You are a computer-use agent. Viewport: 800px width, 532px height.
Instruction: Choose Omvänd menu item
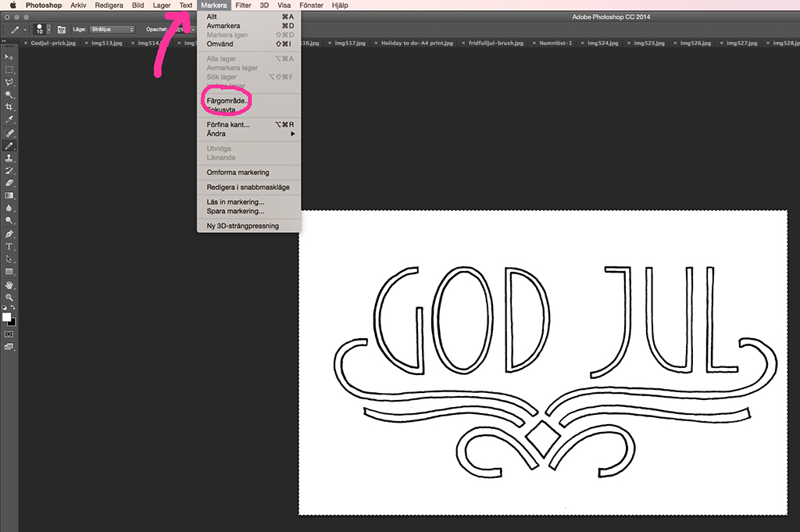click(x=249, y=45)
